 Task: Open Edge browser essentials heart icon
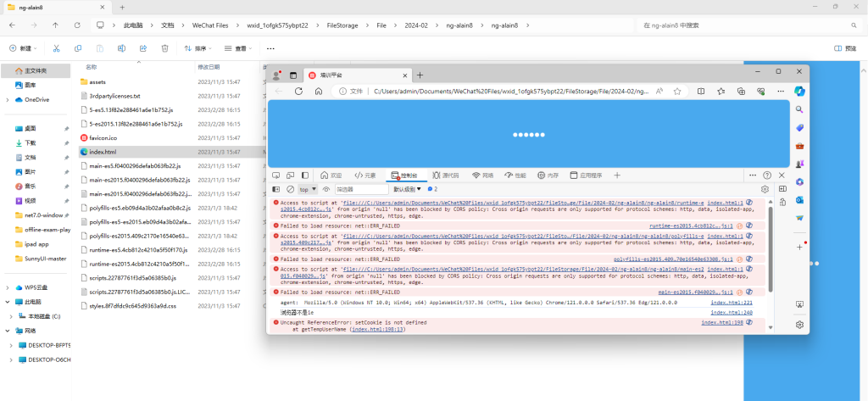click(760, 92)
